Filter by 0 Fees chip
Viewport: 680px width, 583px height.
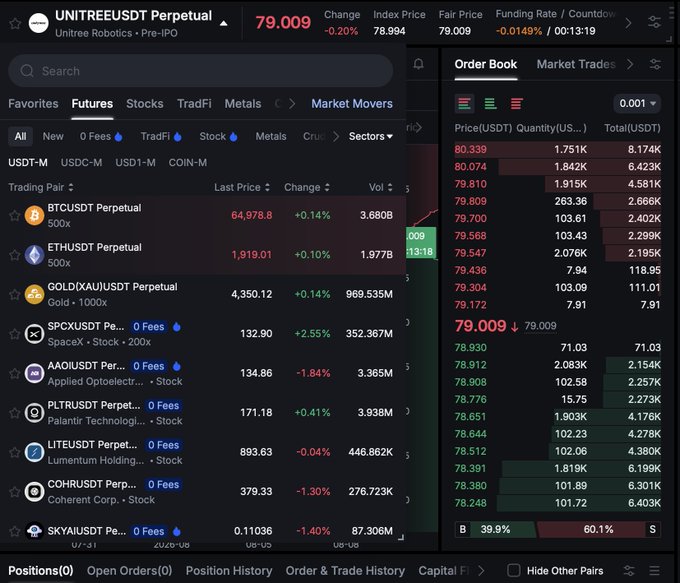pyautogui.click(x=101, y=136)
